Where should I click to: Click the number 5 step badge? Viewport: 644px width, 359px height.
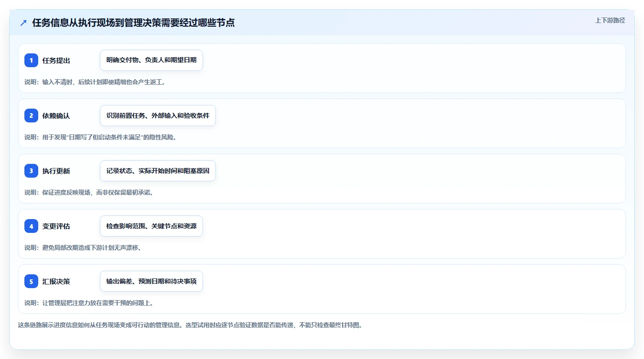pos(31,281)
